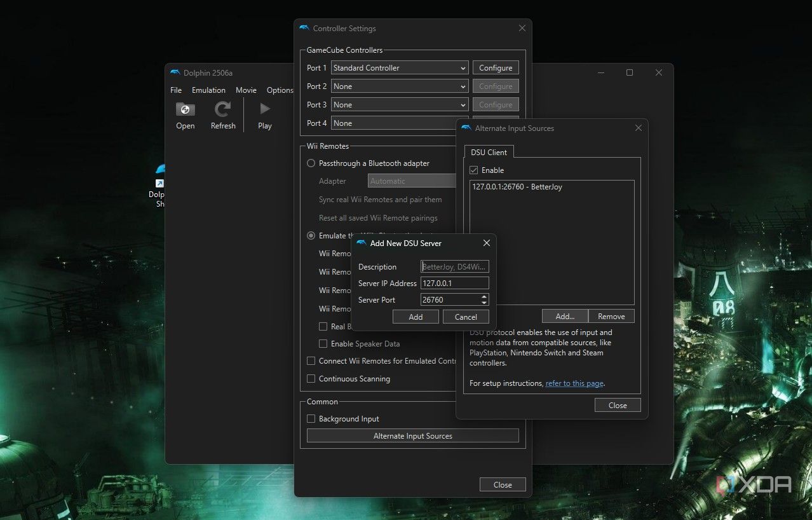Image resolution: width=812 pixels, height=520 pixels.
Task: Click the Server Port number field
Action: (x=450, y=300)
